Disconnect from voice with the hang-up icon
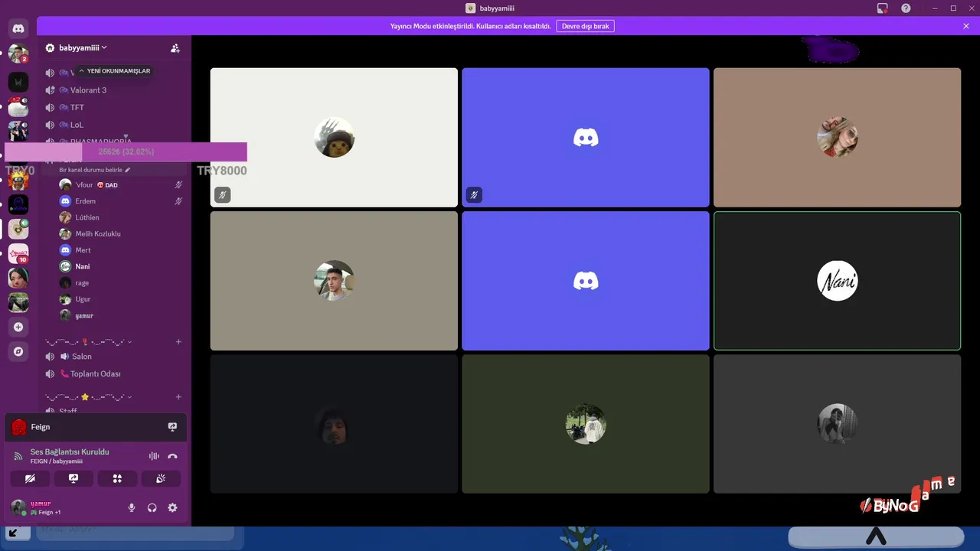Image resolution: width=980 pixels, height=551 pixels. point(172,456)
